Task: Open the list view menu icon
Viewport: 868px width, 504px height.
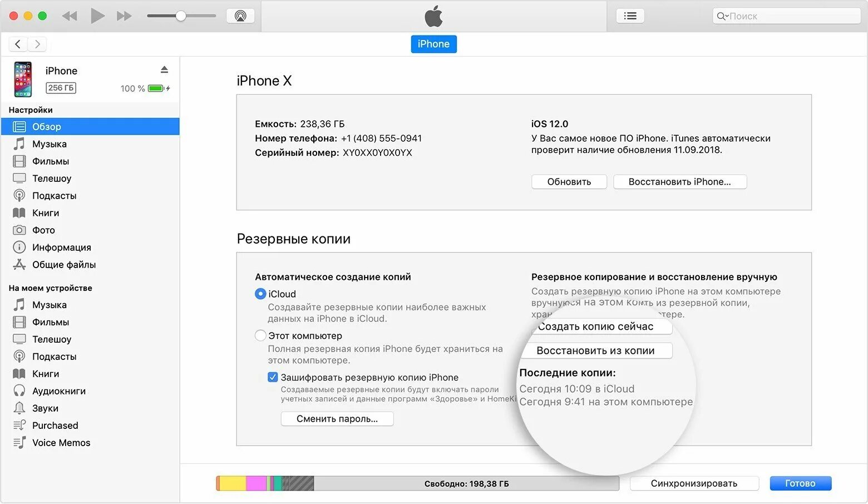Action: 630,16
